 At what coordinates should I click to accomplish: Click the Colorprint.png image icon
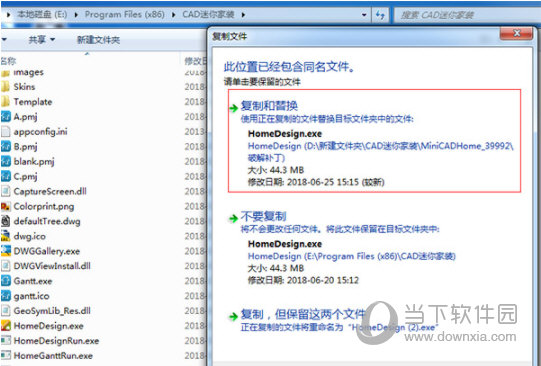(6, 206)
